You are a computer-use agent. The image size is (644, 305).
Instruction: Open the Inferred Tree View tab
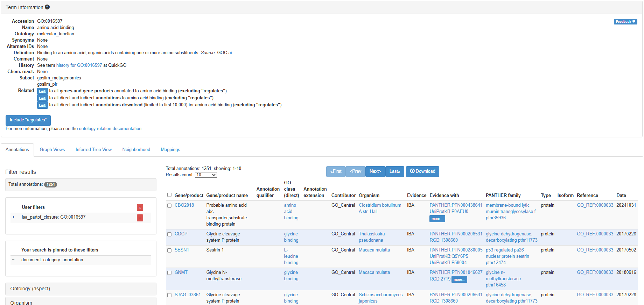tap(93, 150)
